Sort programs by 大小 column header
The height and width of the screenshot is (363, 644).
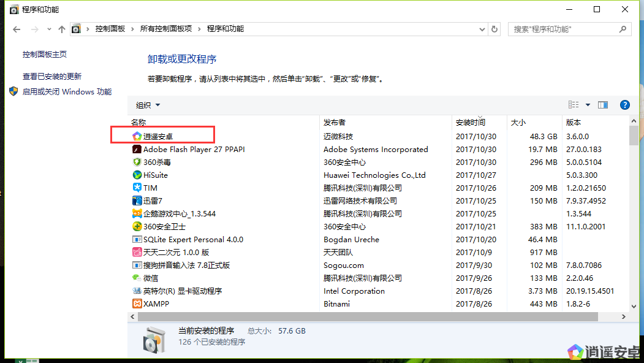coord(518,122)
